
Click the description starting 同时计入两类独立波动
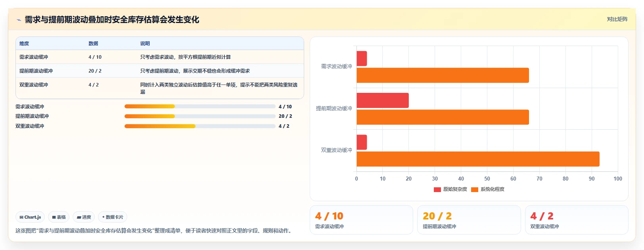coord(218,88)
